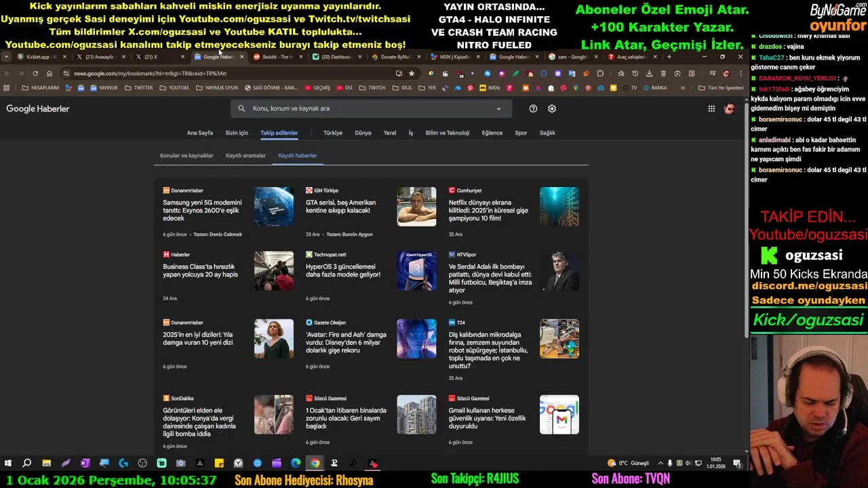The height and width of the screenshot is (488, 868).
Task: Click the browser home icon
Action: (50, 73)
